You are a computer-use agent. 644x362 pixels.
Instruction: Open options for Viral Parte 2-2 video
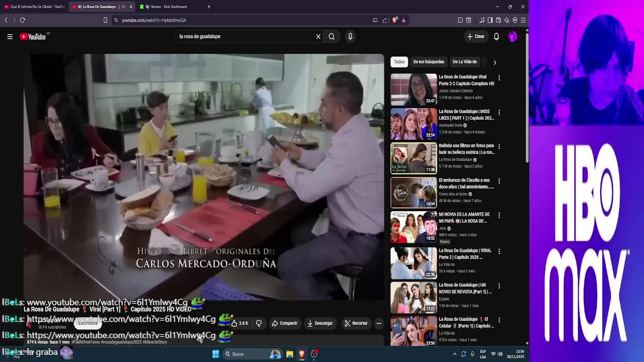499,78
